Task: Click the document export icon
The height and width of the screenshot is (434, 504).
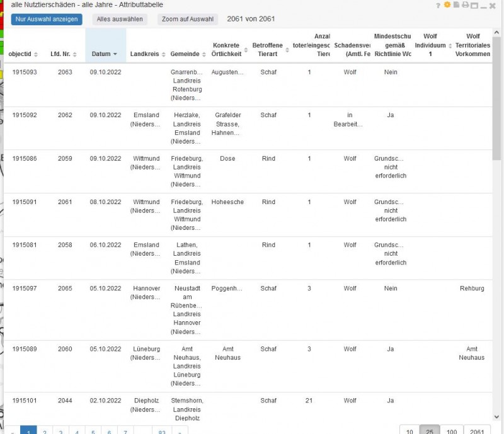Action: point(456,5)
